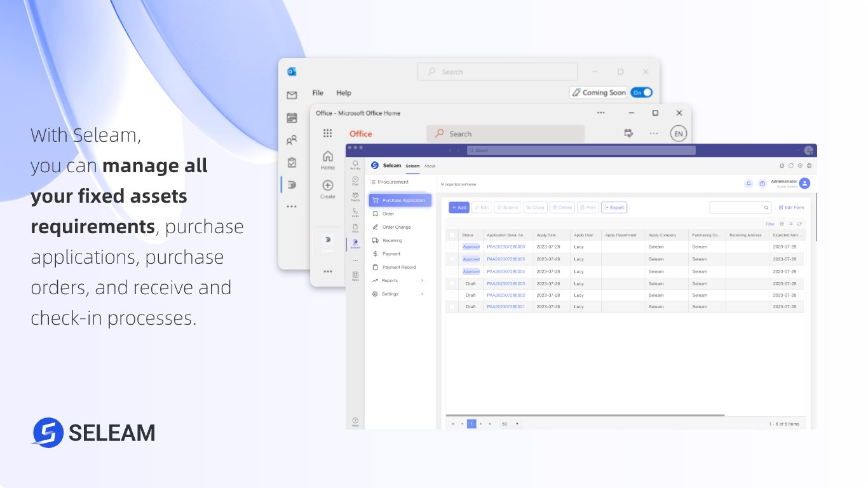Check the row PAA202307280002 checkbox
This screenshot has height=488, width=868.
(452, 295)
